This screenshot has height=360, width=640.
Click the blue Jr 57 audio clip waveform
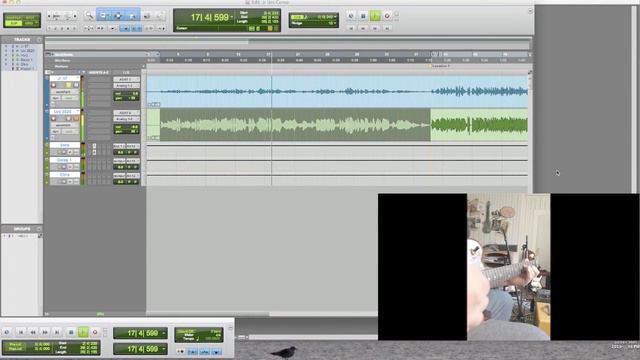338,91
